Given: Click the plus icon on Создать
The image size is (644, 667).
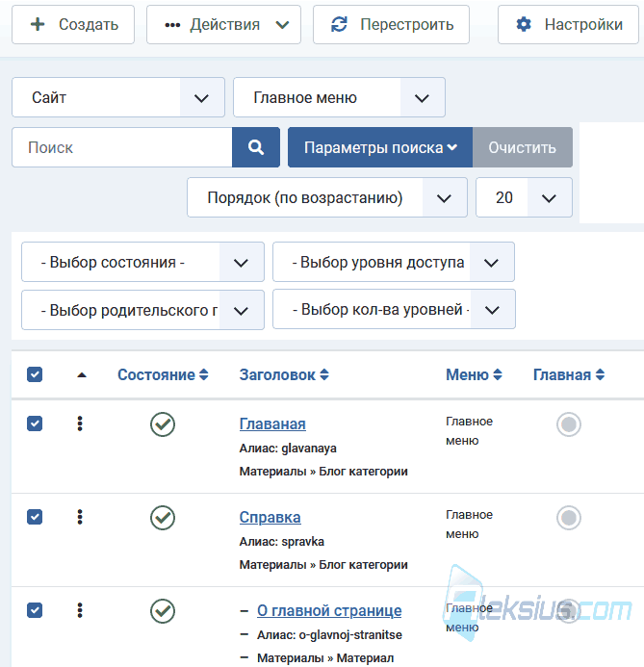Looking at the screenshot, I should click(38, 24).
